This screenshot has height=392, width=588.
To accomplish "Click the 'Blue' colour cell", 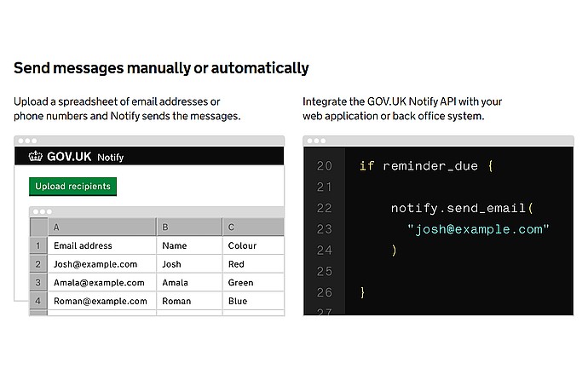I will (253, 301).
